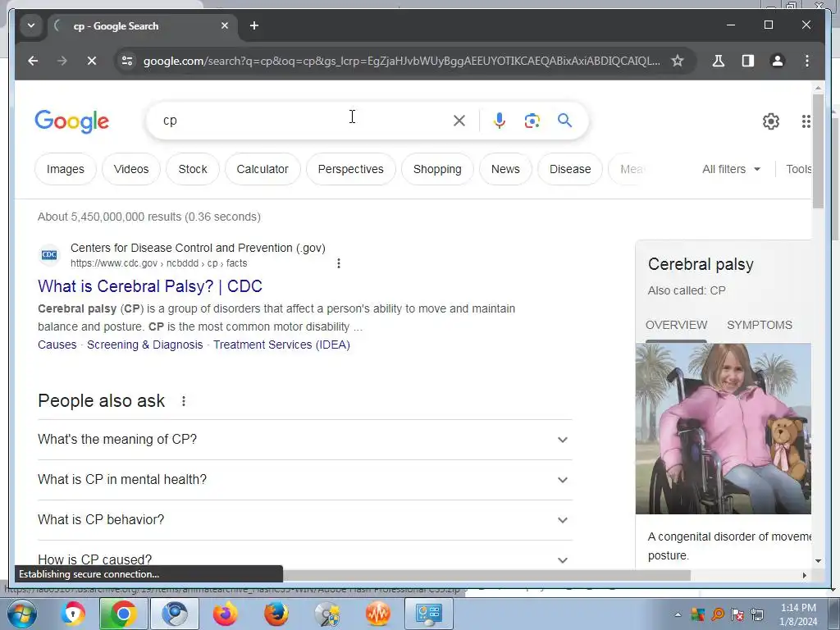Open Google apps grid
840x630 pixels.
[806, 121]
